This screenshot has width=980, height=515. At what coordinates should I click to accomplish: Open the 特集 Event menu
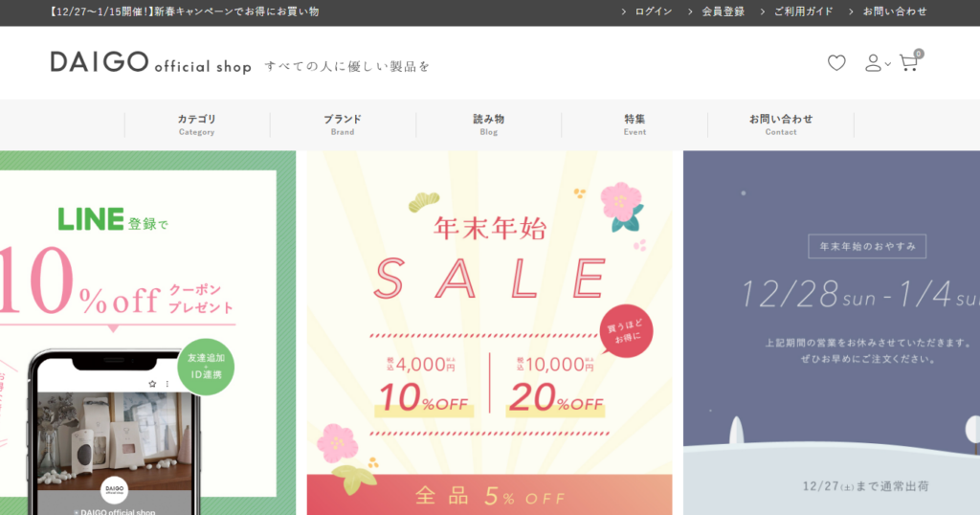pyautogui.click(x=635, y=124)
